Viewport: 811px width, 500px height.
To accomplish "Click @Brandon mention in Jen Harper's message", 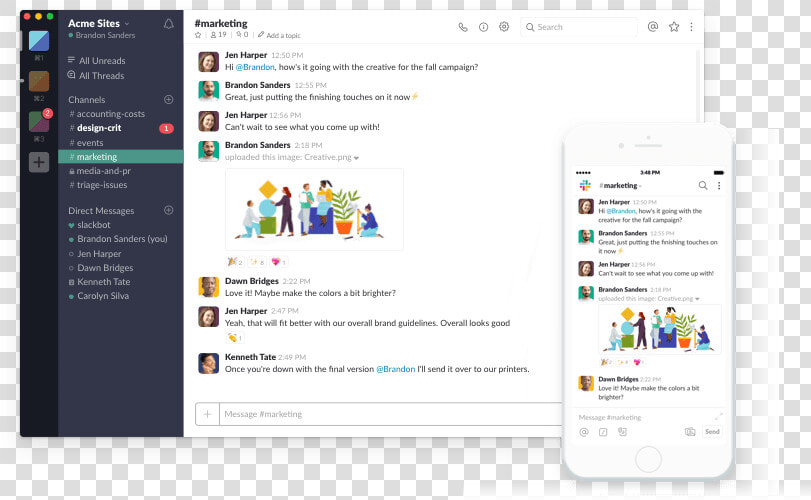I will pyautogui.click(x=255, y=67).
